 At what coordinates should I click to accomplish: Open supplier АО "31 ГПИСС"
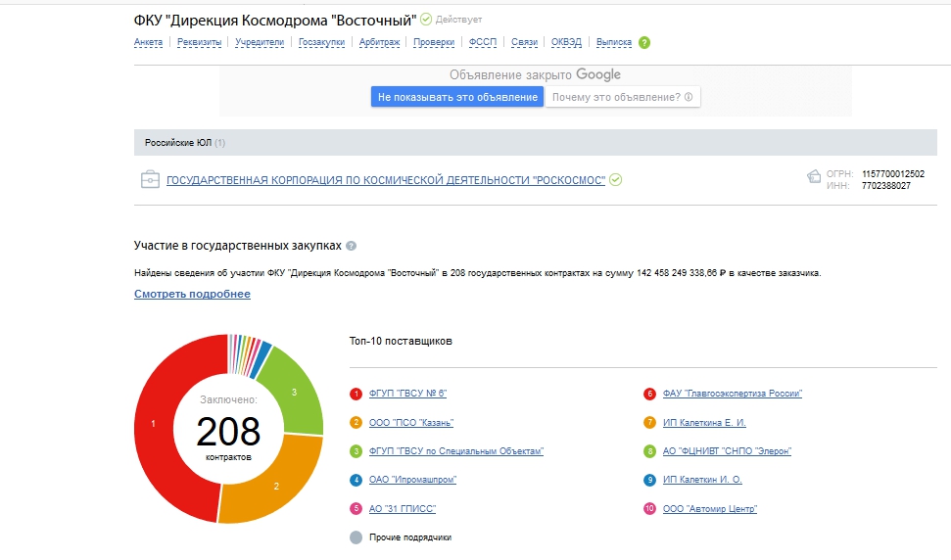point(403,508)
